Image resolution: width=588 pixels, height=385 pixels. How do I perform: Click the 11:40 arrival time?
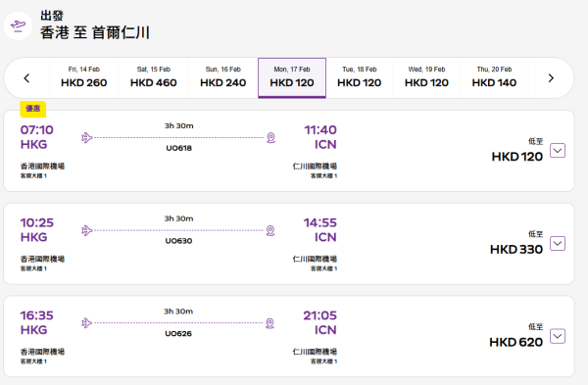pyautogui.click(x=320, y=130)
